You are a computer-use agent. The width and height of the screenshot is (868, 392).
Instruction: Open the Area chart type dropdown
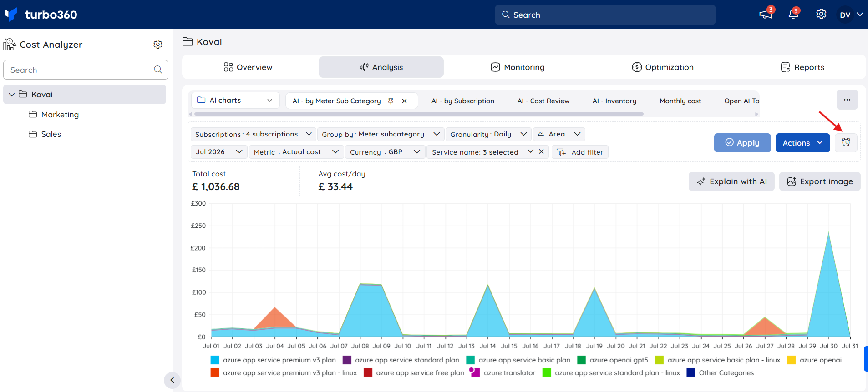coord(559,134)
